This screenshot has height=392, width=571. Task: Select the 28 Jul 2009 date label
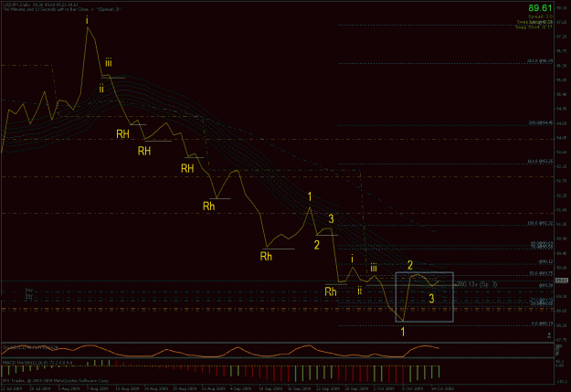[x=40, y=388]
